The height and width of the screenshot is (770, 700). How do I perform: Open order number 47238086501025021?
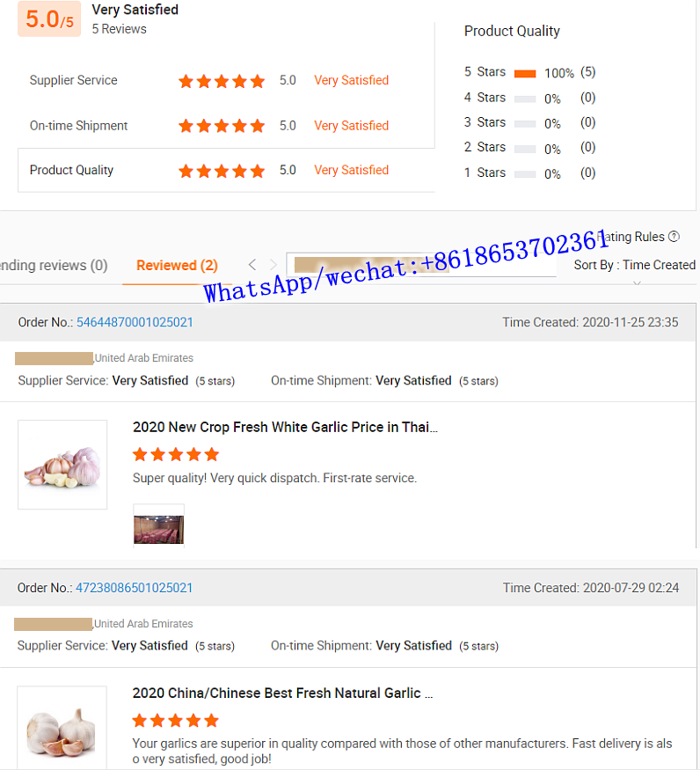134,588
